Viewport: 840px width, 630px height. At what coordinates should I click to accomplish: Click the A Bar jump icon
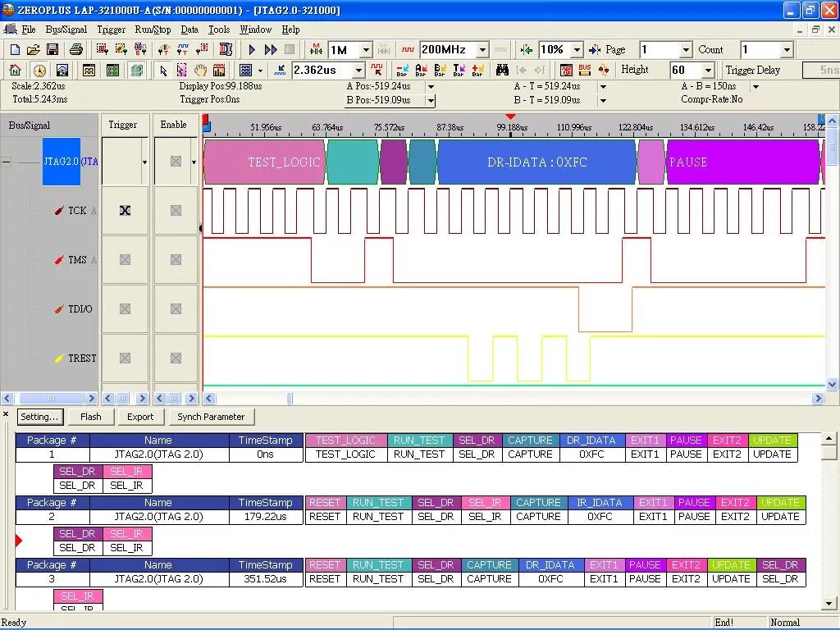click(421, 71)
